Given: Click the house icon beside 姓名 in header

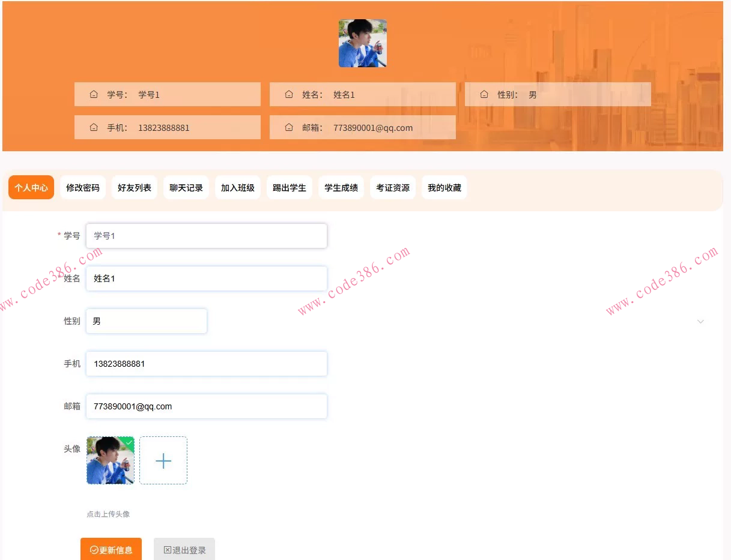Looking at the screenshot, I should pos(289,94).
